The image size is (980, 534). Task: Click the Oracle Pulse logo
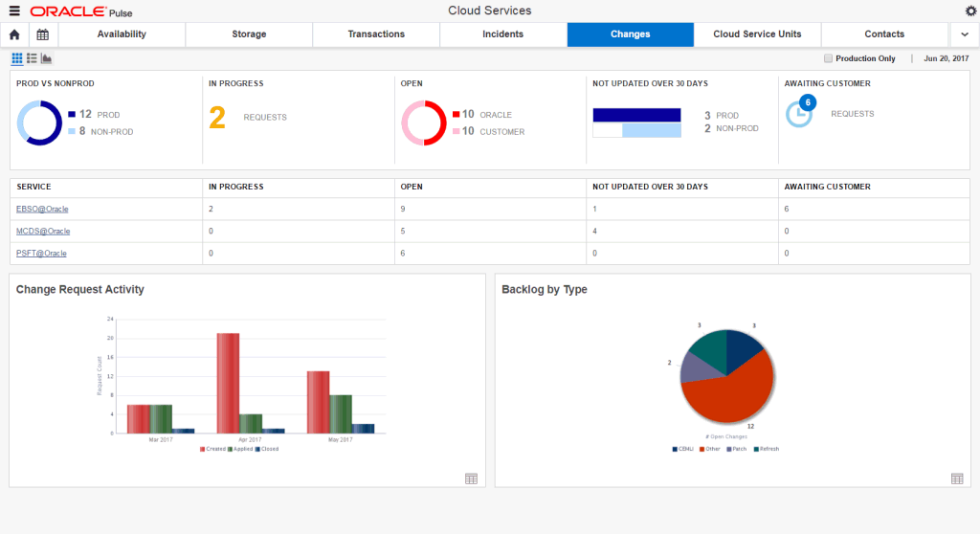[x=80, y=11]
